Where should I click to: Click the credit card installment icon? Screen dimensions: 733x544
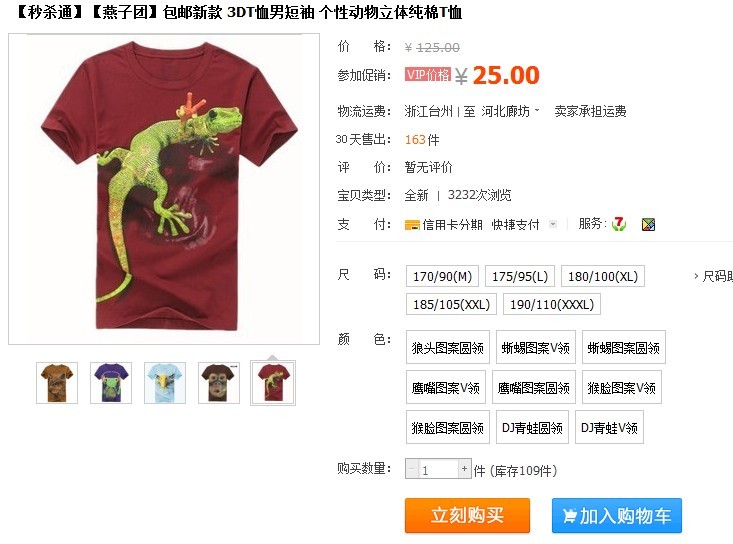coord(412,225)
